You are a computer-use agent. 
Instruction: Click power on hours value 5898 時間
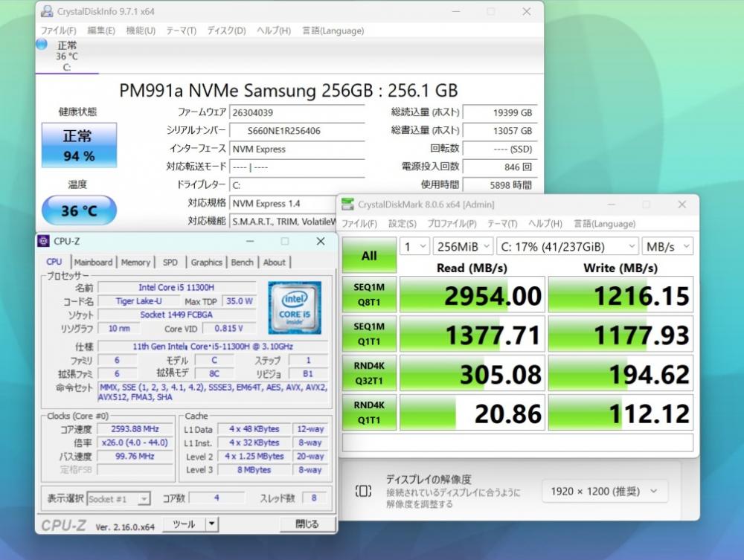500,185
